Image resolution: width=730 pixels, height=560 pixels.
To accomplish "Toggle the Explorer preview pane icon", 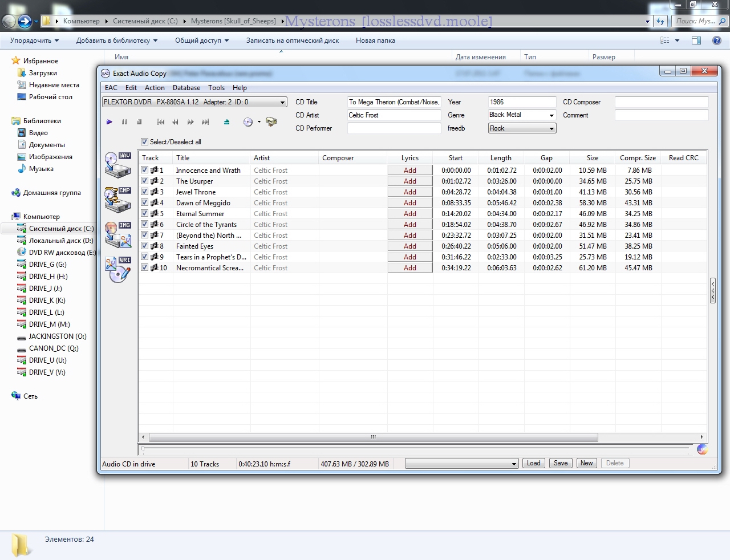I will coord(696,40).
